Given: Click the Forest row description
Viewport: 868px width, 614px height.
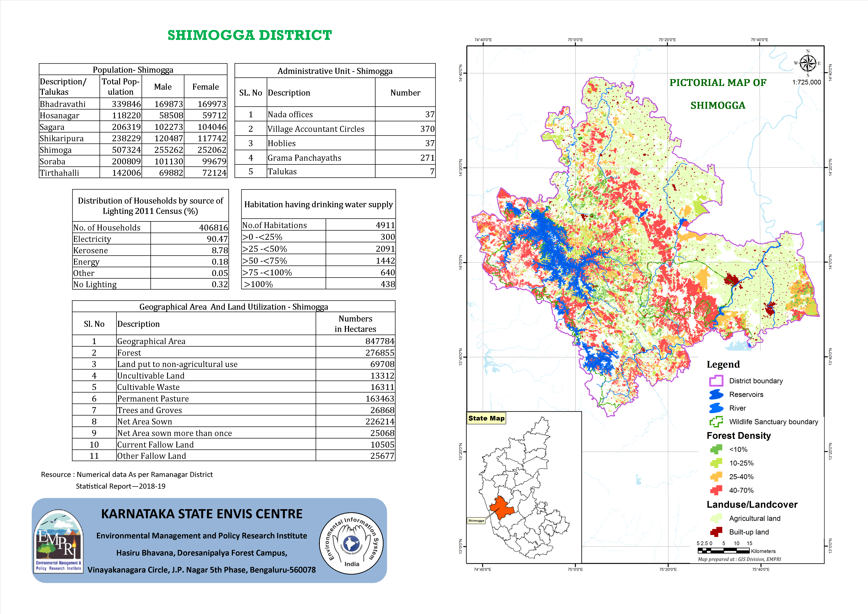Looking at the screenshot, I should (129, 353).
